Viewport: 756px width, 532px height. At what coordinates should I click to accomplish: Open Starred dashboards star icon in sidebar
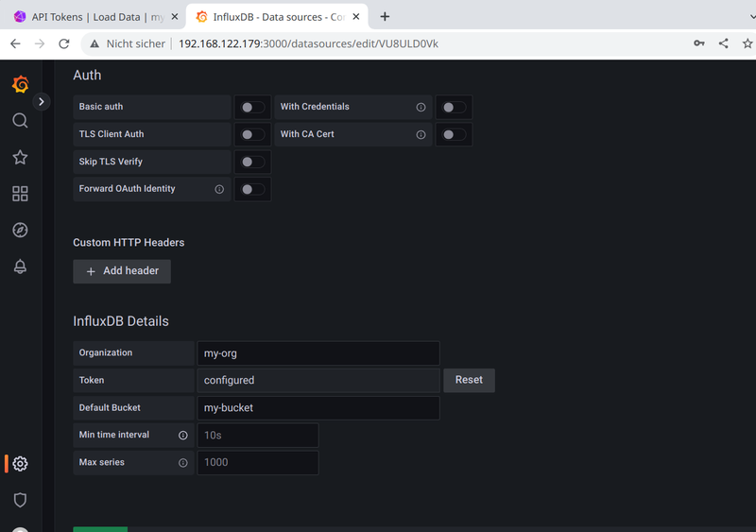pos(20,157)
